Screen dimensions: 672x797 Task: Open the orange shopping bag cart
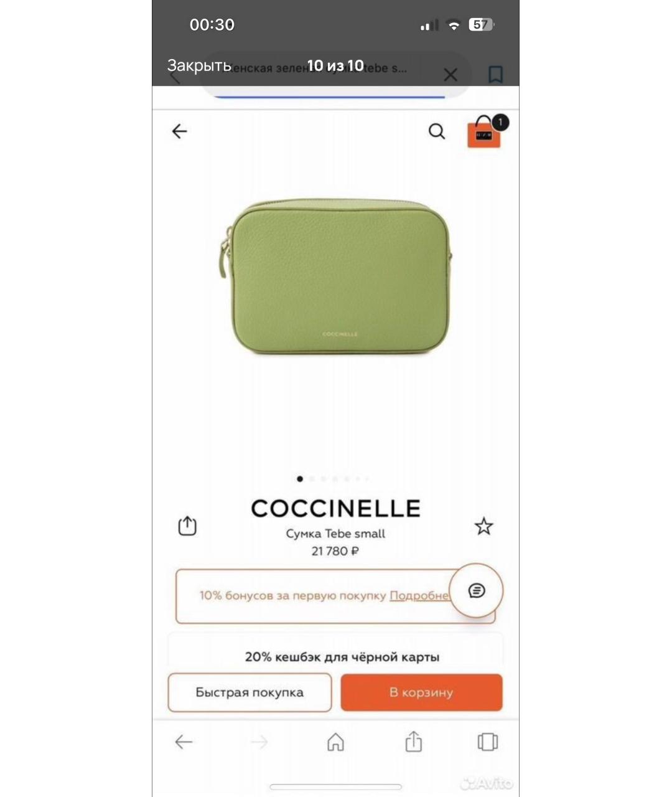point(485,131)
